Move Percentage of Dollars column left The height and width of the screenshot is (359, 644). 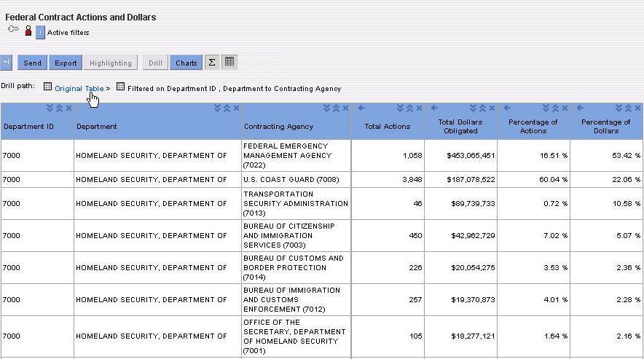click(580, 108)
